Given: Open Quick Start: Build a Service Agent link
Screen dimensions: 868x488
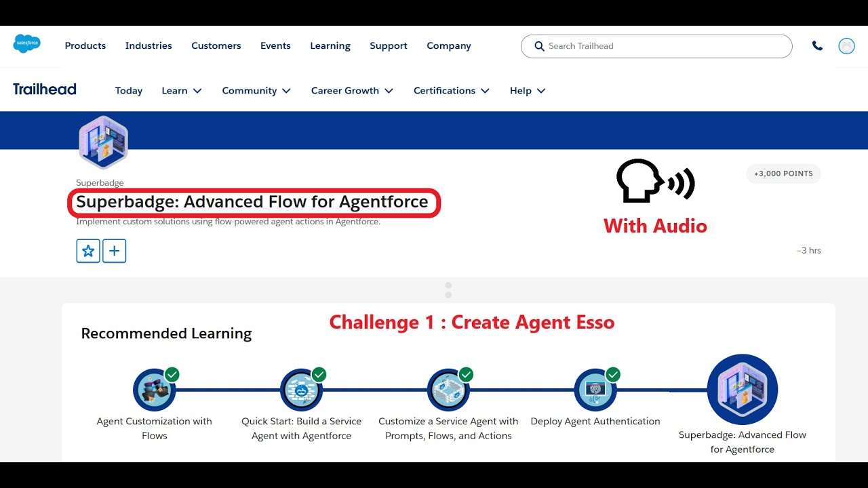Looking at the screenshot, I should click(x=301, y=428).
